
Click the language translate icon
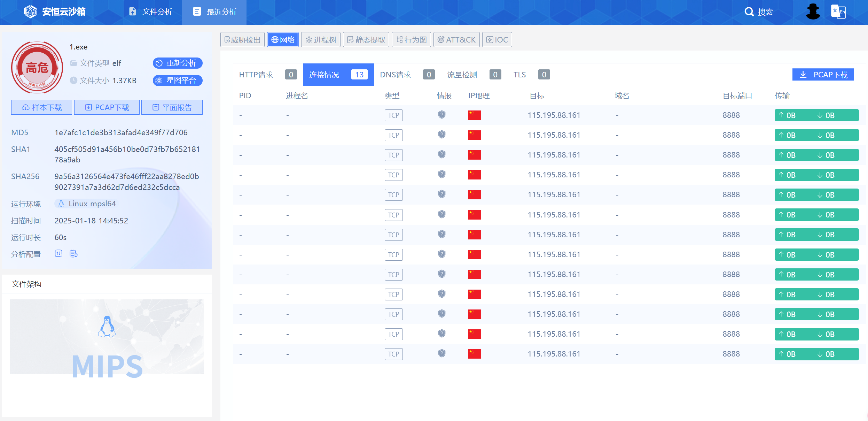838,12
